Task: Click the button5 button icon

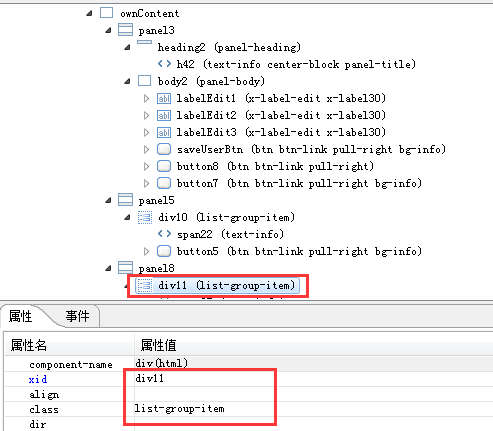Action: (x=164, y=251)
